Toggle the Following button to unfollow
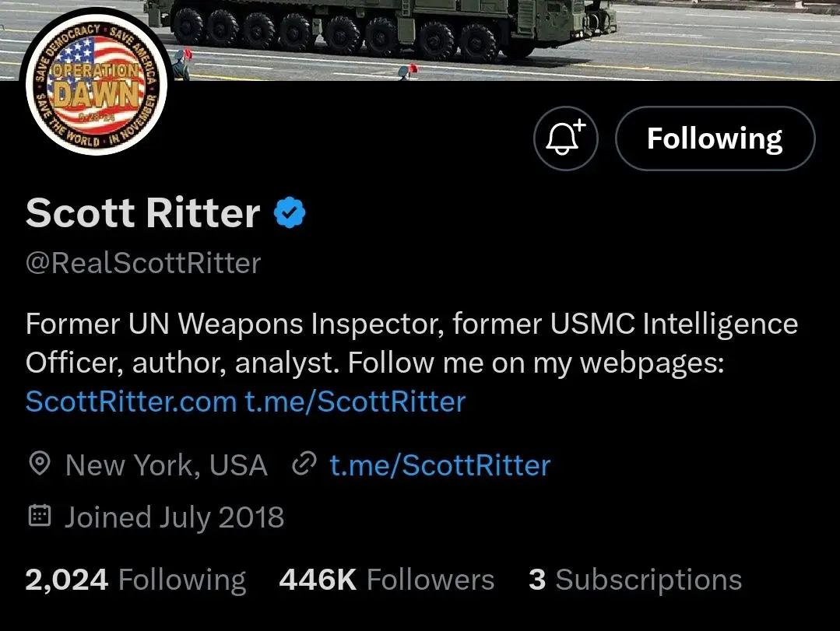The image size is (840, 631). point(715,138)
